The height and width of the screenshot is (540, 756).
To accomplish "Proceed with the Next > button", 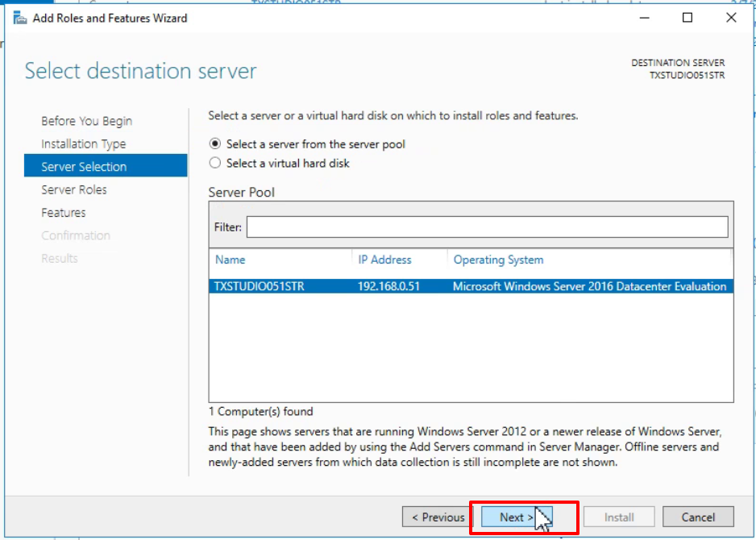I will (x=517, y=517).
